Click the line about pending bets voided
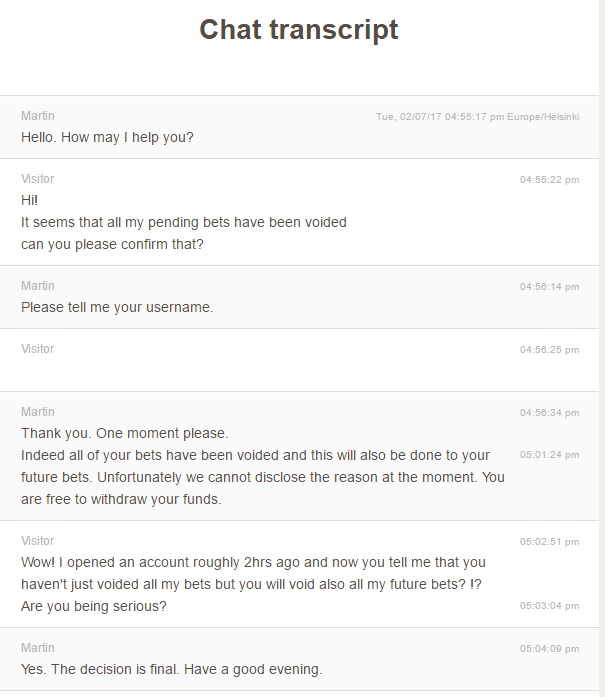The height and width of the screenshot is (697, 605). tap(184, 222)
